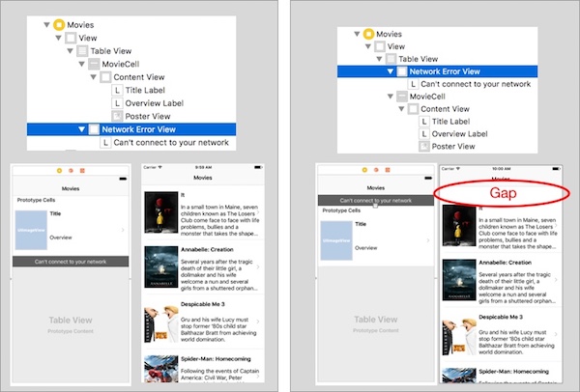
Task: Click the Title Label 'L' icon in left outline
Action: 117,90
